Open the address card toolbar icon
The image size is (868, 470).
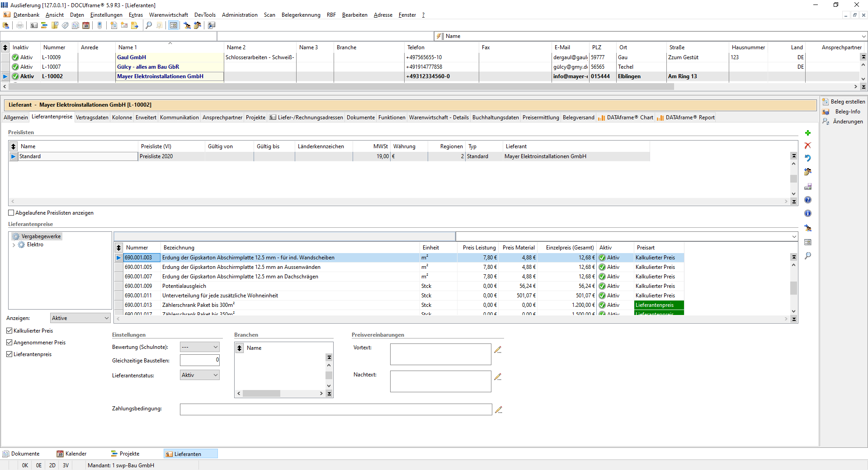pyautogui.click(x=34, y=25)
